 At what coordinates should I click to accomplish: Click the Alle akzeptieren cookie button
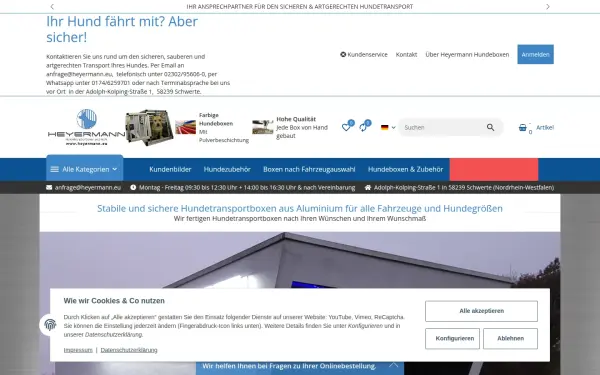coord(481,311)
